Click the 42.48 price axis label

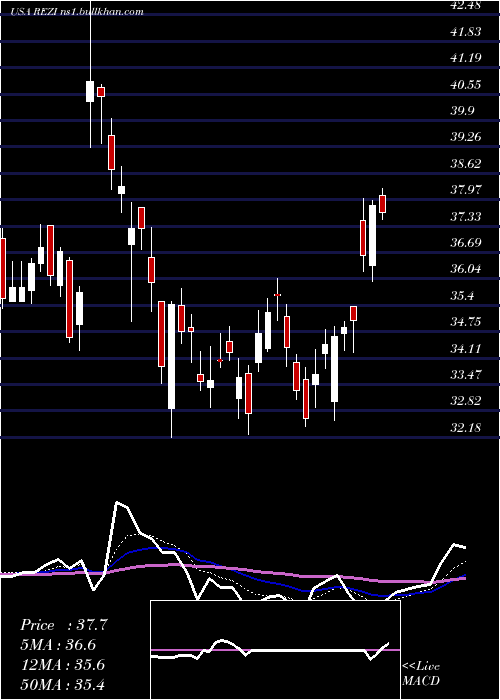pos(466,5)
